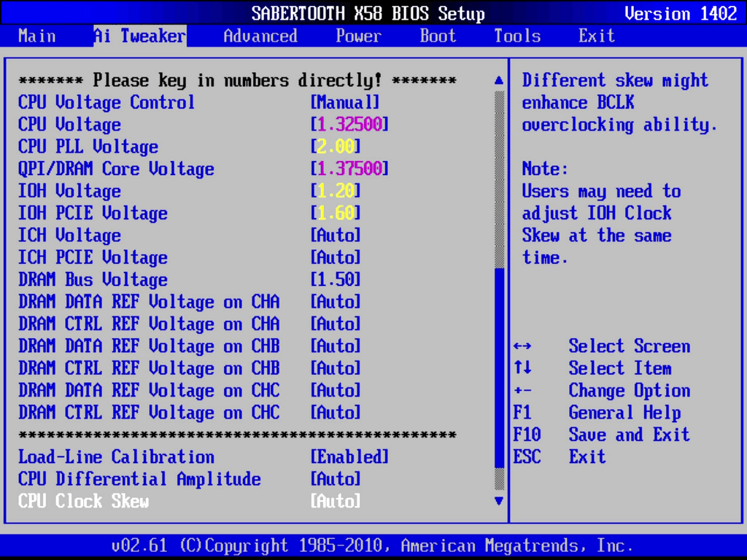
Task: Open the Power tab
Action: 359,36
